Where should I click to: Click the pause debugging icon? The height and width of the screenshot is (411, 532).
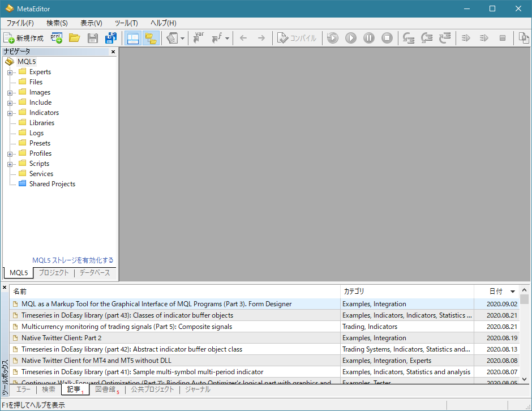pos(369,38)
